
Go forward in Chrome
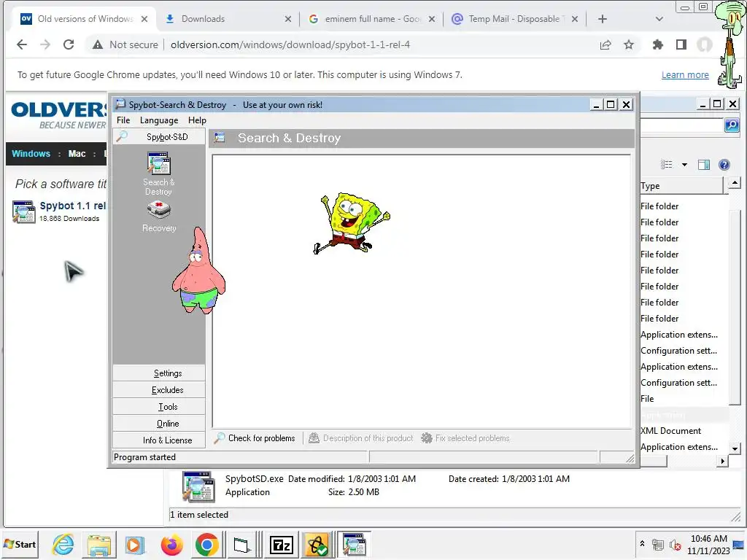(45, 44)
